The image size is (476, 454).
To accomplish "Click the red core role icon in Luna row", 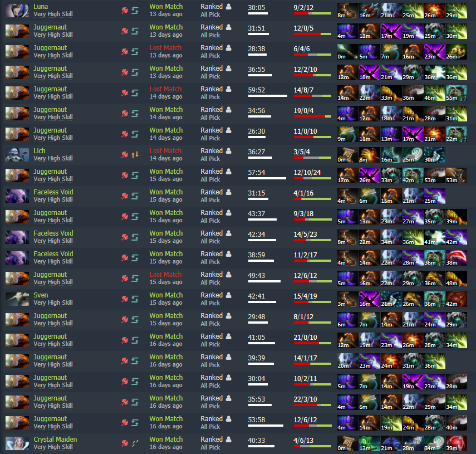I will tap(125, 11).
